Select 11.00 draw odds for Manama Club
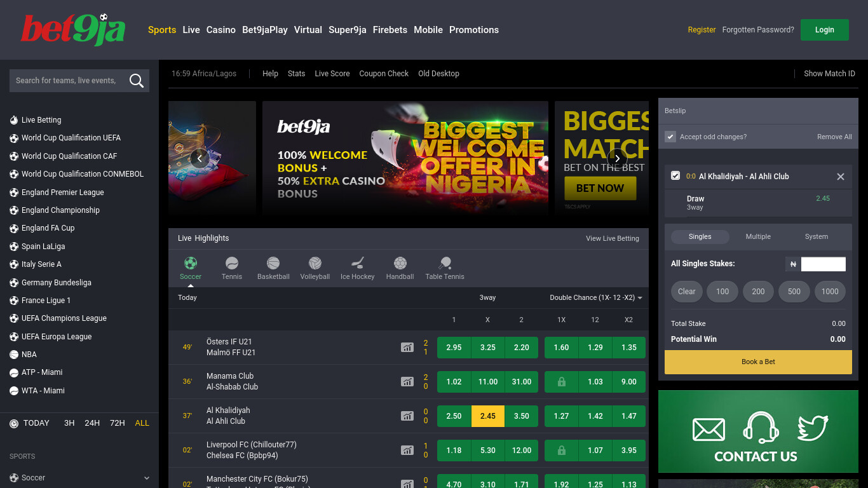Screen dimensions: 868x488 488,382
